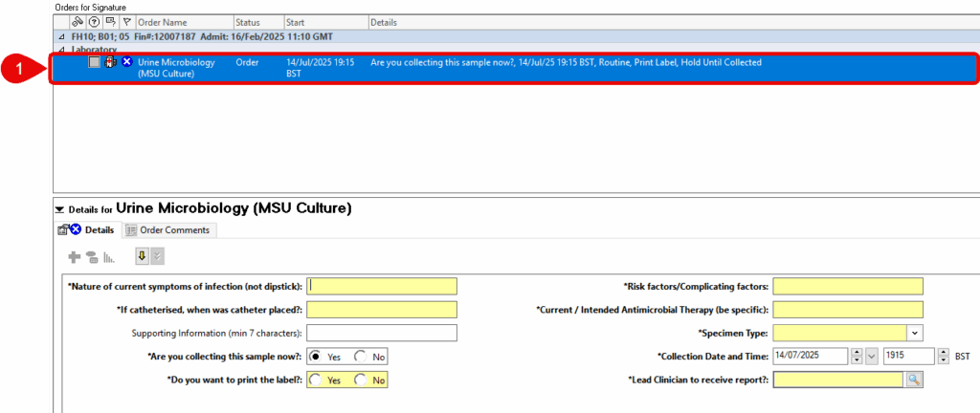Select No for collecting this sample now
The image size is (980, 413).
[360, 357]
